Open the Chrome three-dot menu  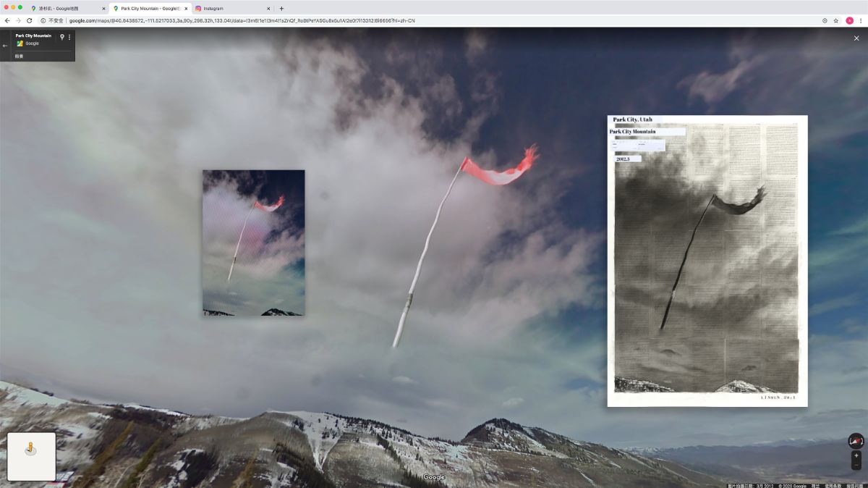click(x=860, y=20)
